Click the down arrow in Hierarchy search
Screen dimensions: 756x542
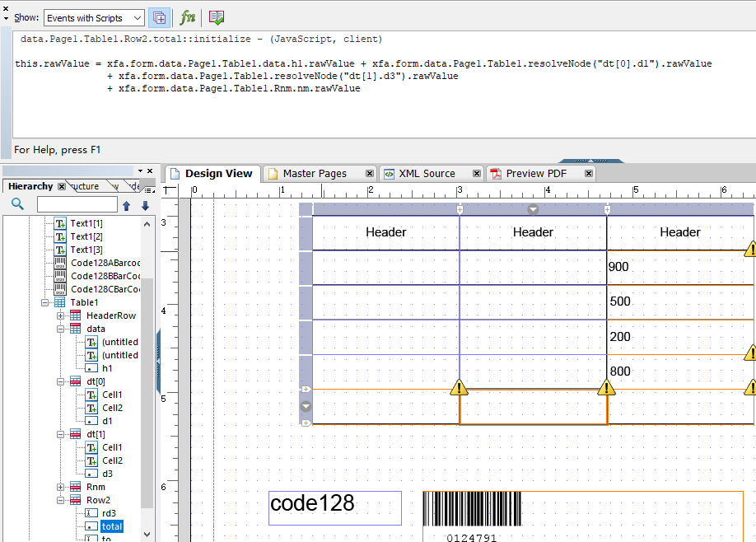(145, 205)
